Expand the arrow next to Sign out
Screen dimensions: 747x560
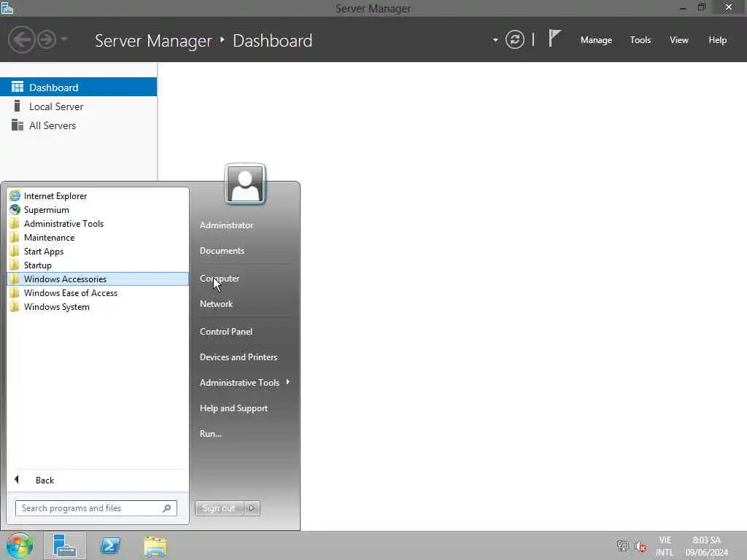click(252, 508)
